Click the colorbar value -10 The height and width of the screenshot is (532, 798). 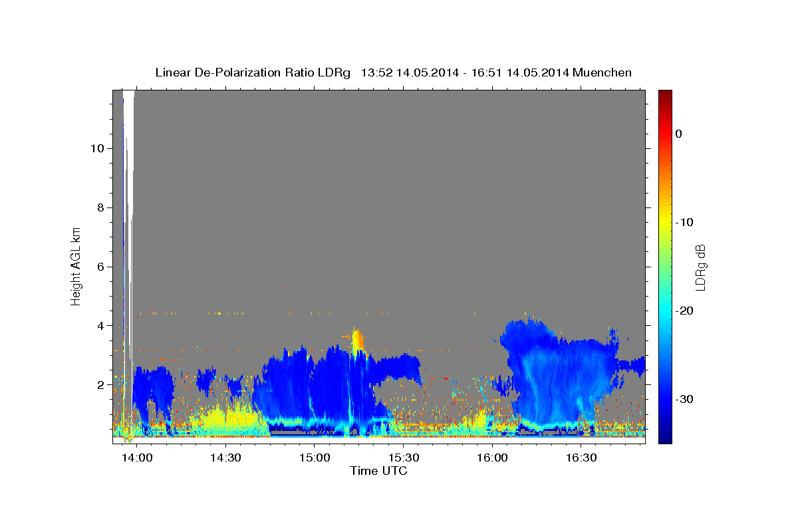point(685,222)
